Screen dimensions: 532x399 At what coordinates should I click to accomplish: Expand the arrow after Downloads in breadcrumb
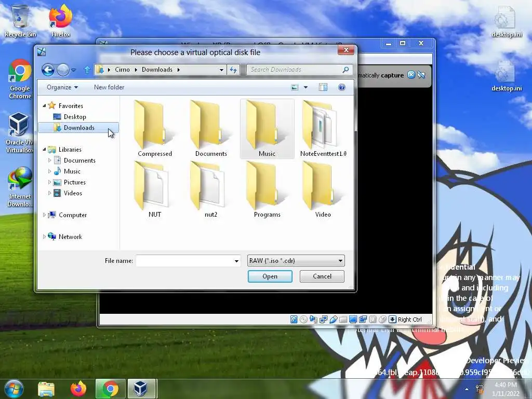click(x=179, y=70)
